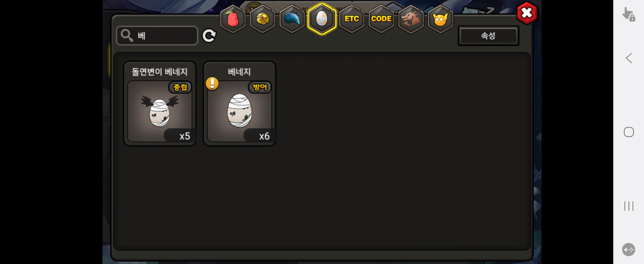Select the gold nugget category icon
Viewport: 644px width, 264px height.
pos(262,19)
